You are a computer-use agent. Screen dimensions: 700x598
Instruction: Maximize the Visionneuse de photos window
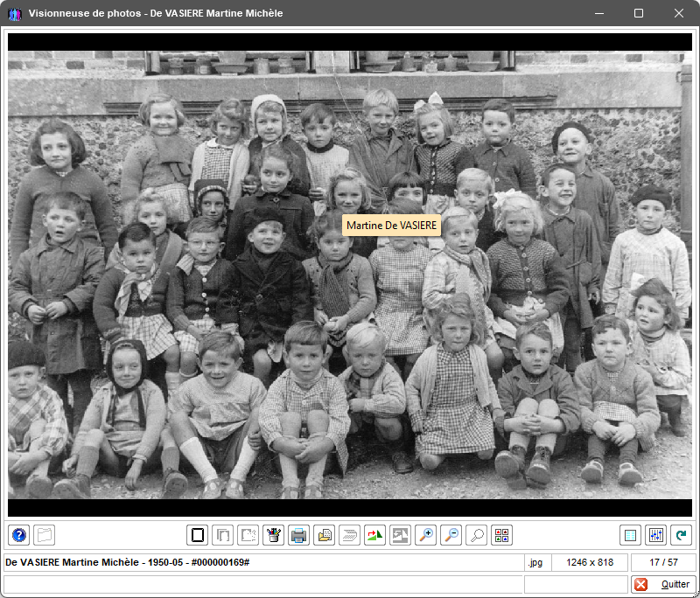(x=639, y=13)
